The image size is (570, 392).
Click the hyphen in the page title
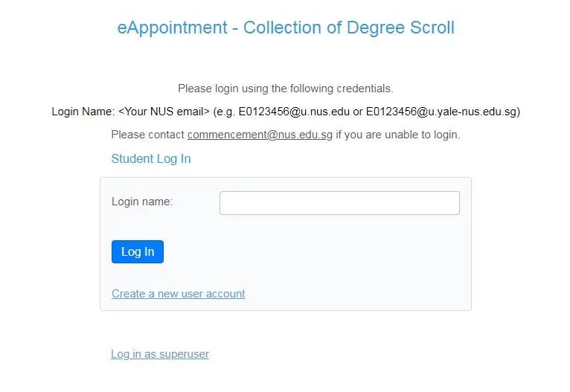point(235,28)
